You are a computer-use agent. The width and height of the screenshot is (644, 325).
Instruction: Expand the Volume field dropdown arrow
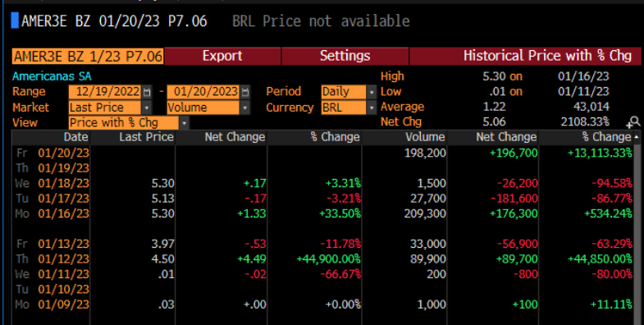pos(244,108)
